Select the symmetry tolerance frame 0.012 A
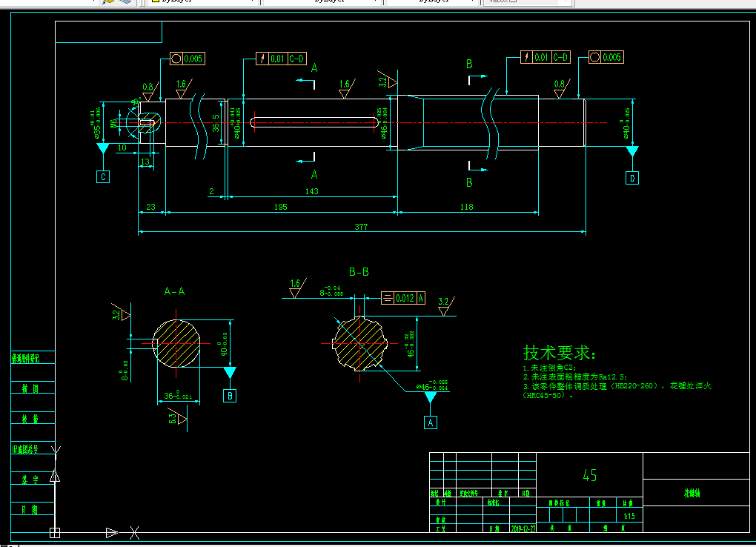756x547 pixels. 403,298
